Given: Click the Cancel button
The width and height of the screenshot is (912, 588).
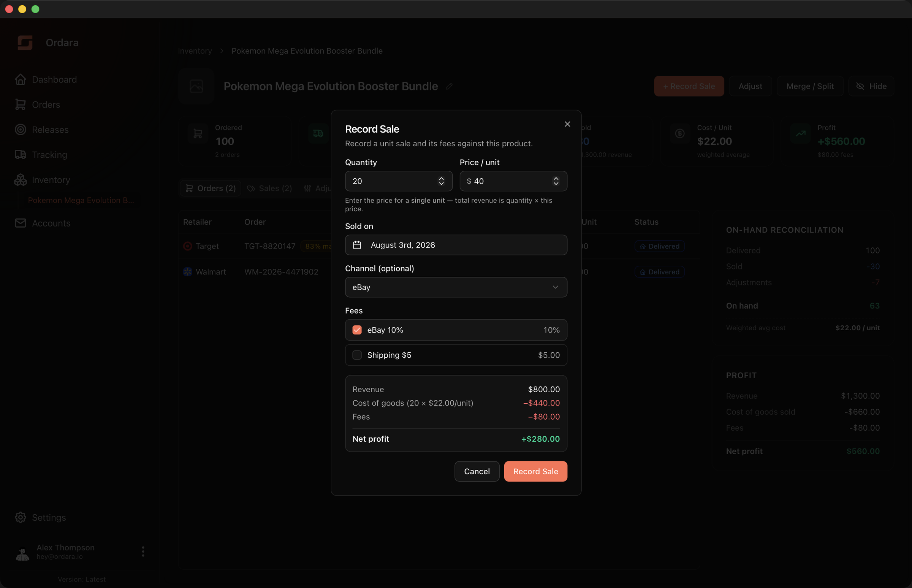Looking at the screenshot, I should [477, 471].
